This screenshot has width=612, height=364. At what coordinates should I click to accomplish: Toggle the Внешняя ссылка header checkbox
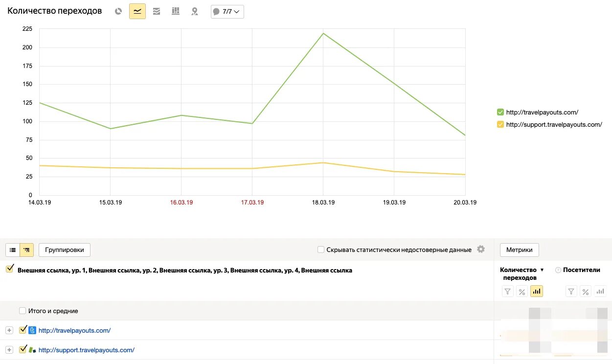coord(9,269)
